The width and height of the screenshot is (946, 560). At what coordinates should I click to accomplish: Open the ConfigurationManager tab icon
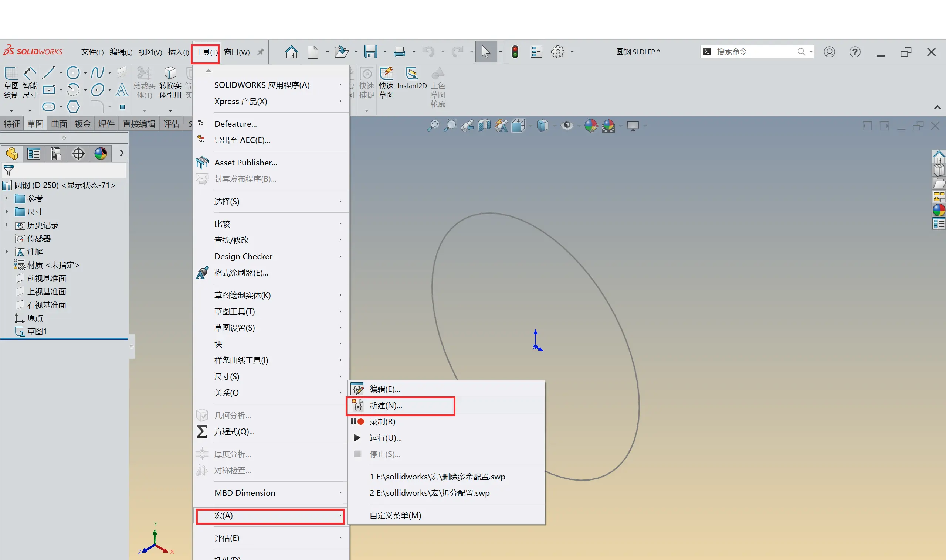coord(56,154)
